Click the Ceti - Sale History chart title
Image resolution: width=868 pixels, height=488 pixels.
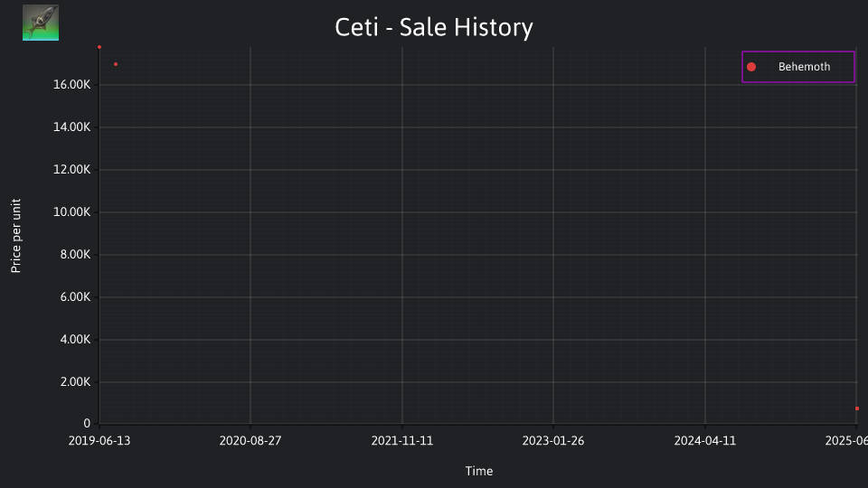coord(434,27)
